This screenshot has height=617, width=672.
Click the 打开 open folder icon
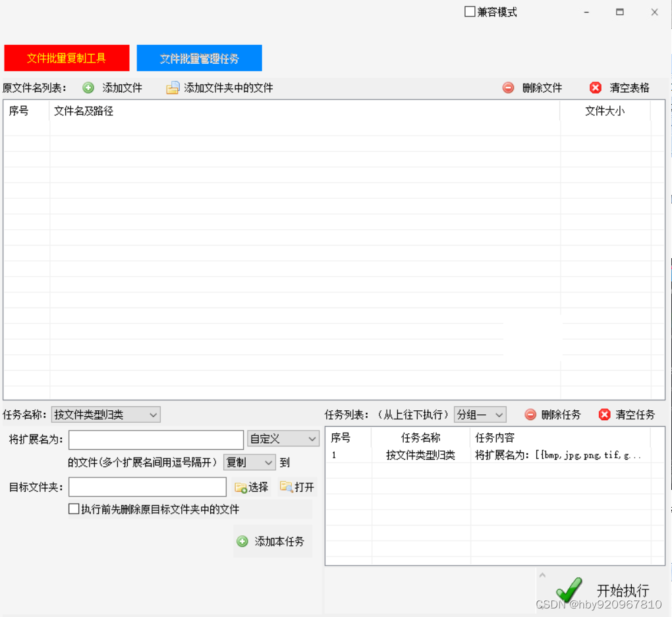[x=285, y=487]
